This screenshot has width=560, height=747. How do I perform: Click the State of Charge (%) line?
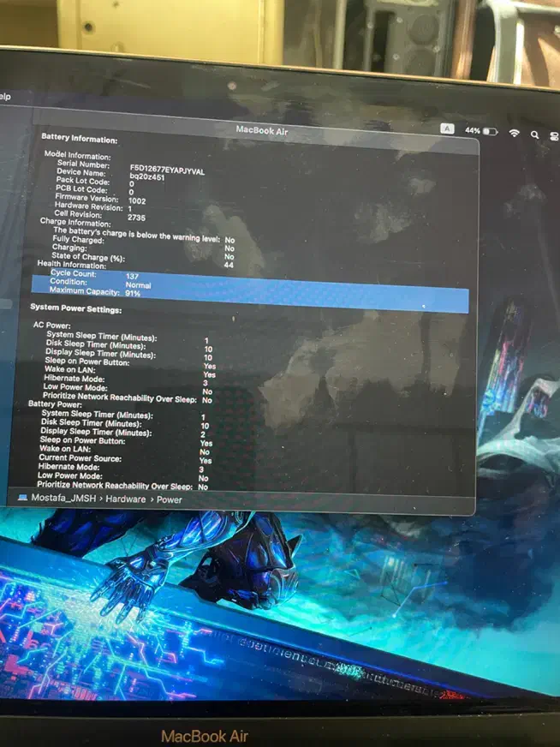coord(87,257)
